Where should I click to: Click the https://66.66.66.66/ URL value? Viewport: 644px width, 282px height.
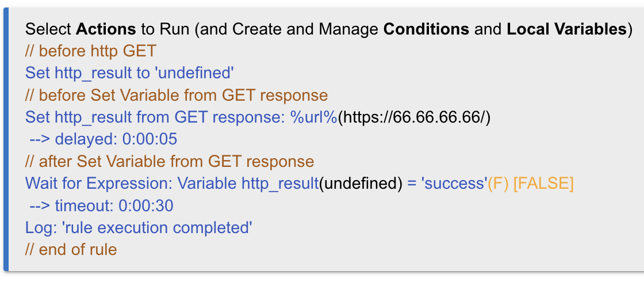pos(414,117)
